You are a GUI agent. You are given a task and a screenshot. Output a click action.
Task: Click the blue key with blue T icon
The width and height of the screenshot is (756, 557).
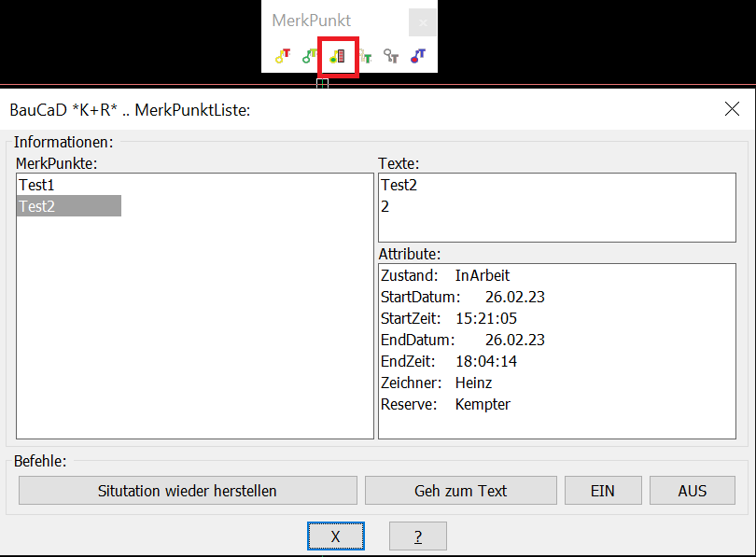click(x=418, y=56)
